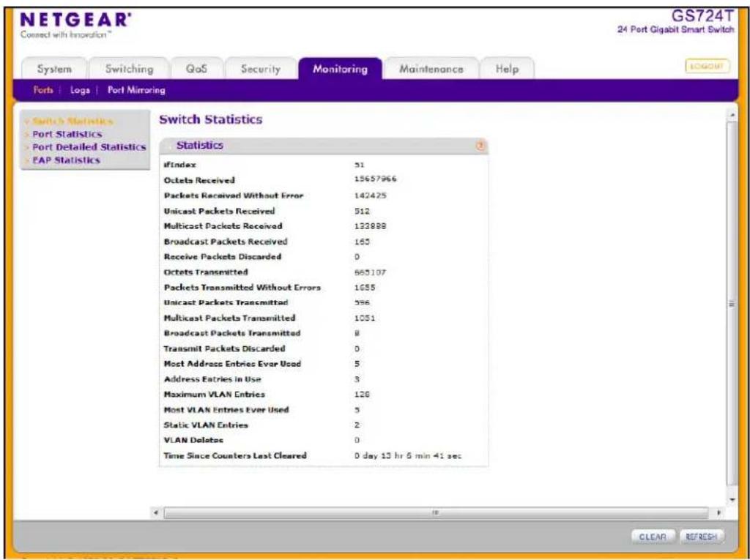This screenshot has width=750, height=560.
Task: Click Maximum VLAN Entries label
Action: point(215,395)
